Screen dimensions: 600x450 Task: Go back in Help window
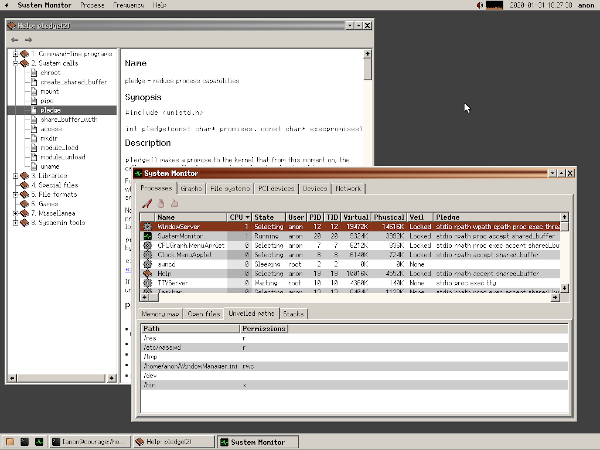point(15,40)
